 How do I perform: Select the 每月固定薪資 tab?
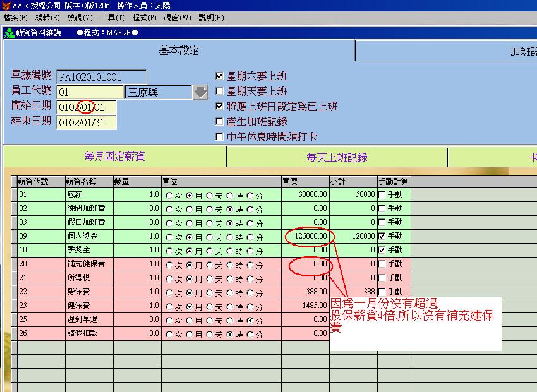[114, 157]
